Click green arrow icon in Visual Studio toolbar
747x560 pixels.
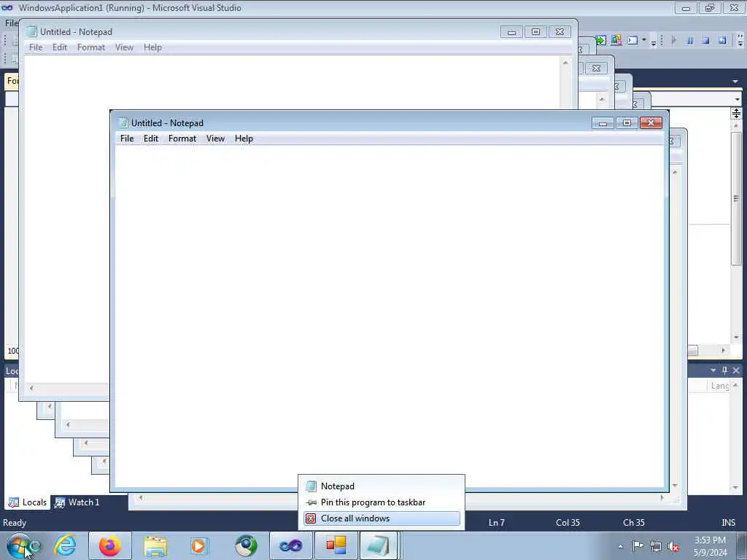600,41
